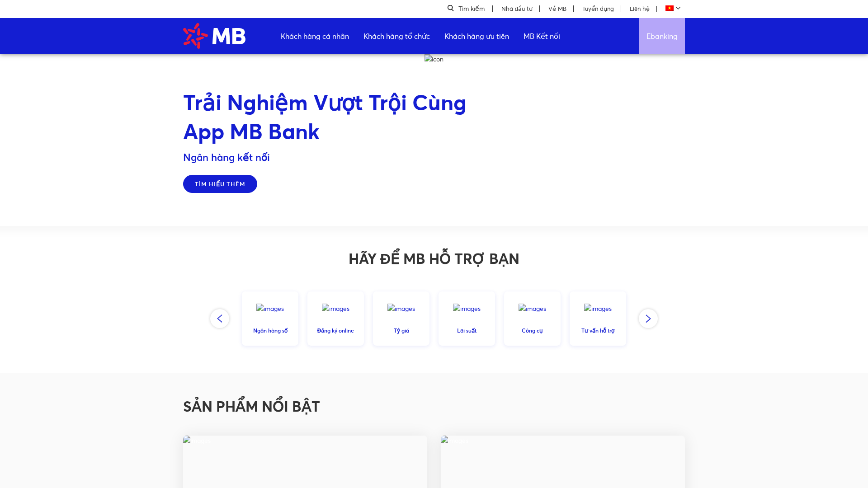868x488 pixels.
Task: Click the Ngân hàng số image icon
Action: tap(270, 309)
